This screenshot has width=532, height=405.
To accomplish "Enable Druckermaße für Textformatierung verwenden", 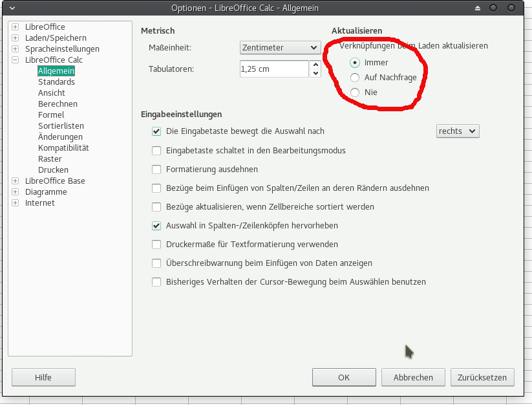I will point(156,245).
